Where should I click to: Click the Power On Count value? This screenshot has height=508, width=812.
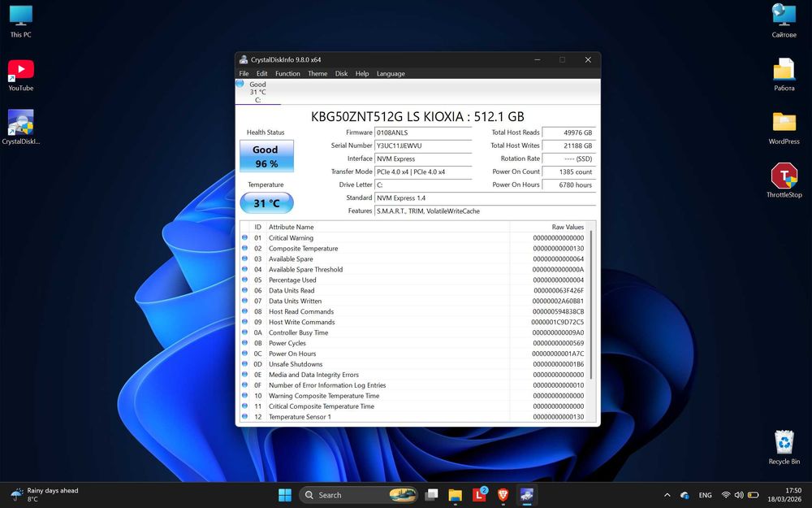[568, 172]
